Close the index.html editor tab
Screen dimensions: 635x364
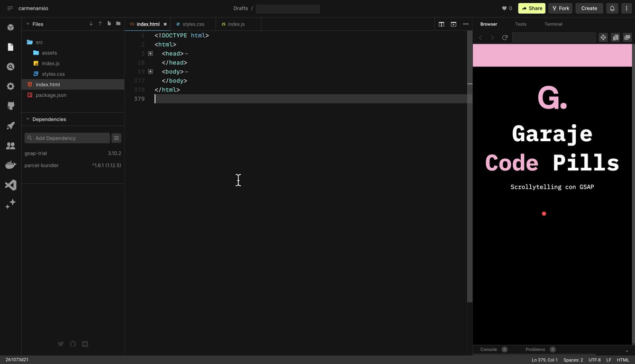[165, 24]
